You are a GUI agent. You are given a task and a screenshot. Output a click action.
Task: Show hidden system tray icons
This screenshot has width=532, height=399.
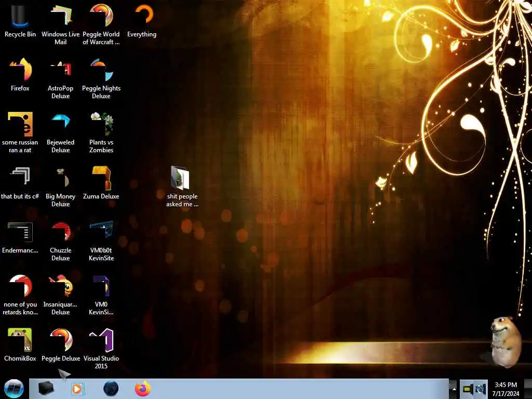click(454, 389)
